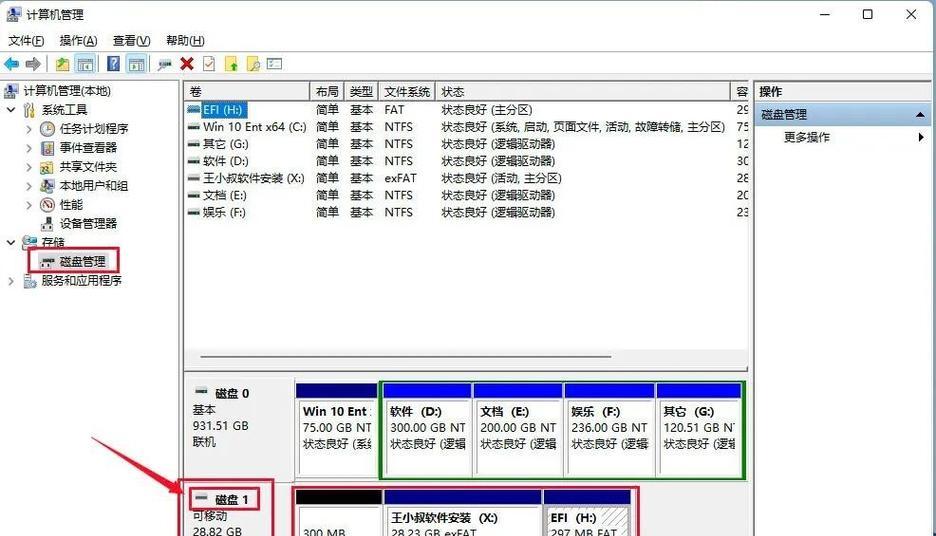Sort by the 卷 column header
The image size is (936, 536).
click(247, 91)
